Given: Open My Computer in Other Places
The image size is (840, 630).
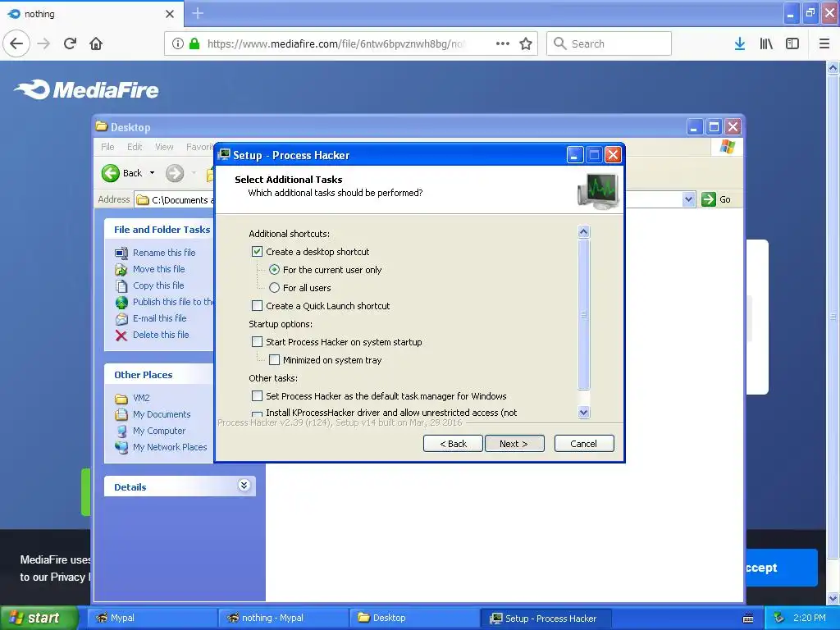Looking at the screenshot, I should tap(158, 431).
